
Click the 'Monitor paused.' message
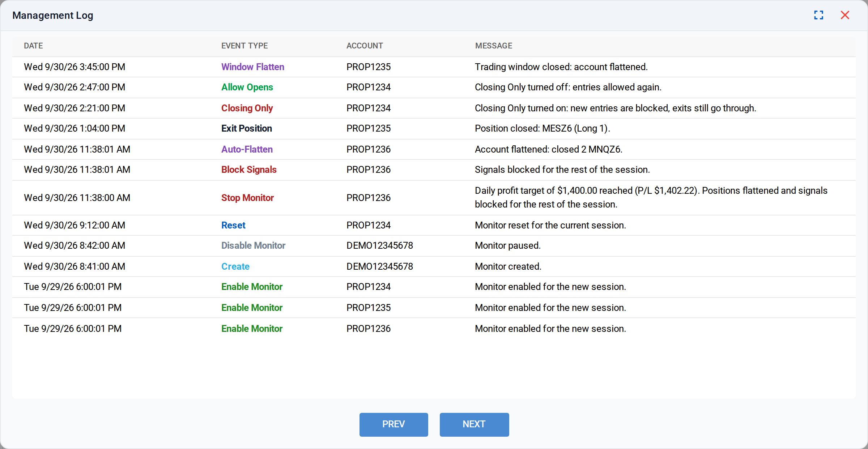pos(508,245)
